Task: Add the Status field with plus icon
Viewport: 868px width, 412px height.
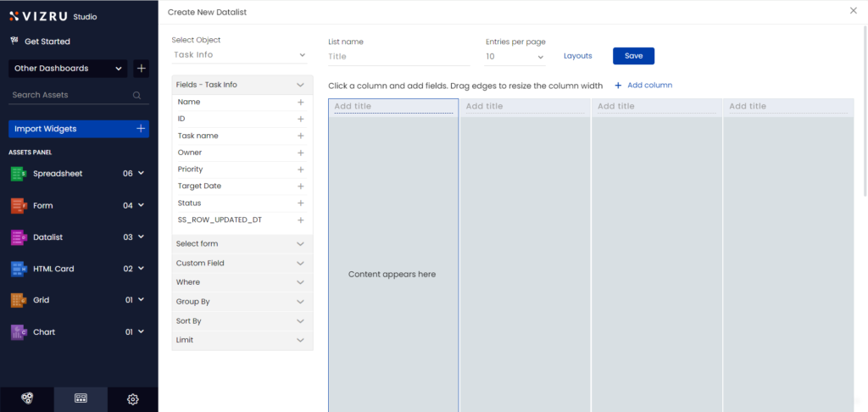Action: tap(300, 203)
